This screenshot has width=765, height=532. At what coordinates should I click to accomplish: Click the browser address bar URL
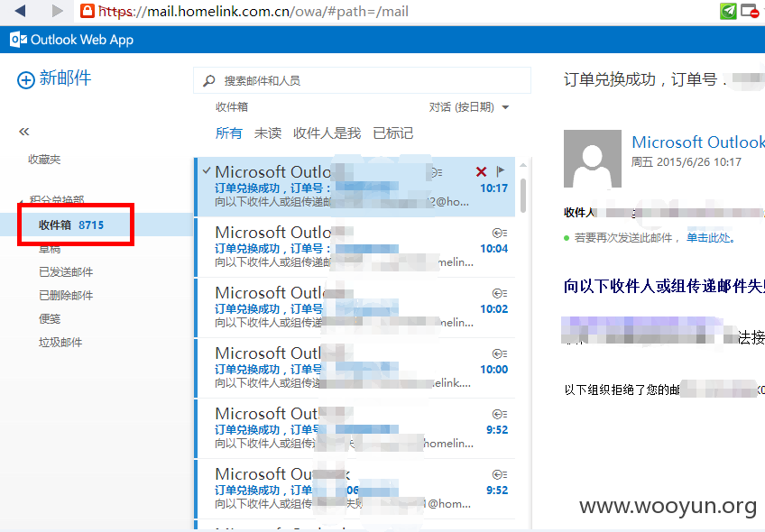click(253, 11)
